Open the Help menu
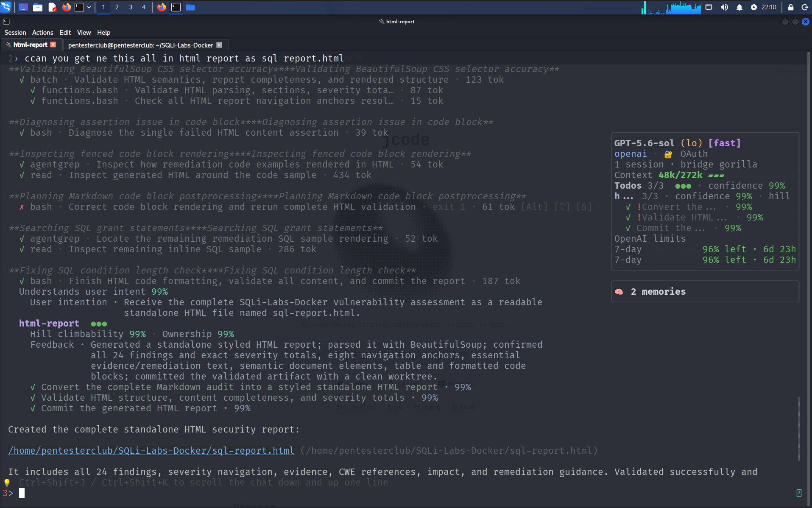Screen dimensions: 812x508 (x=104, y=33)
